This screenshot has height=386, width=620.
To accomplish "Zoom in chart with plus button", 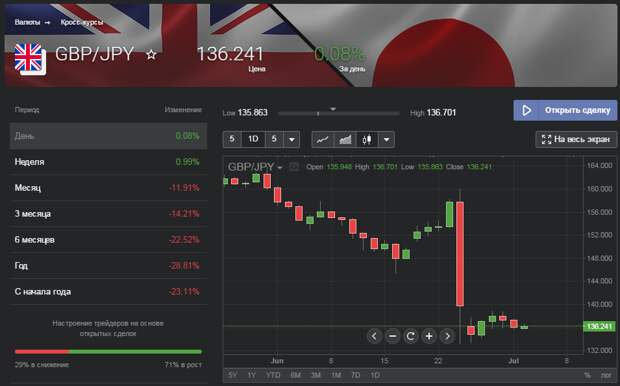I will click(429, 336).
